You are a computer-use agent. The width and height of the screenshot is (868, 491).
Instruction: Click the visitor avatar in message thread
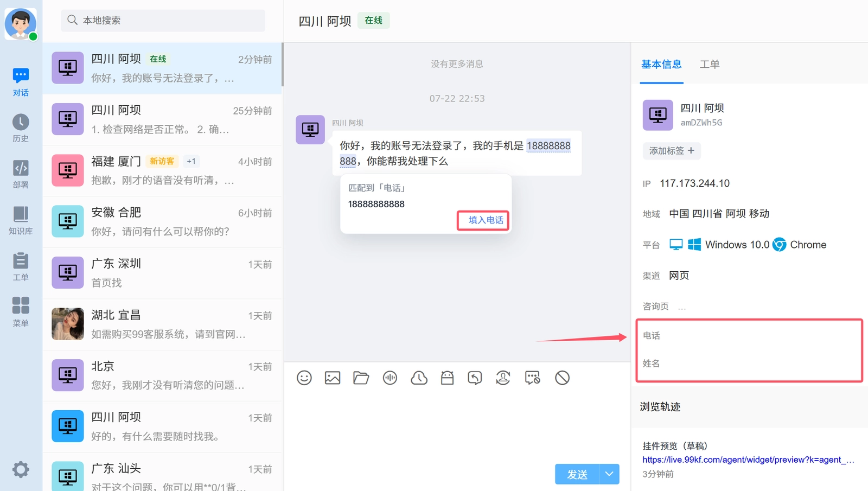[310, 130]
